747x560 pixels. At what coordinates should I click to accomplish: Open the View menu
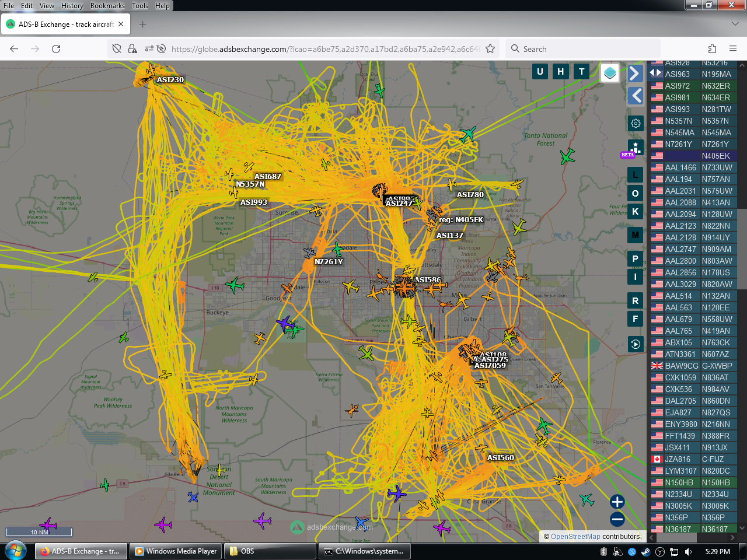tap(47, 6)
